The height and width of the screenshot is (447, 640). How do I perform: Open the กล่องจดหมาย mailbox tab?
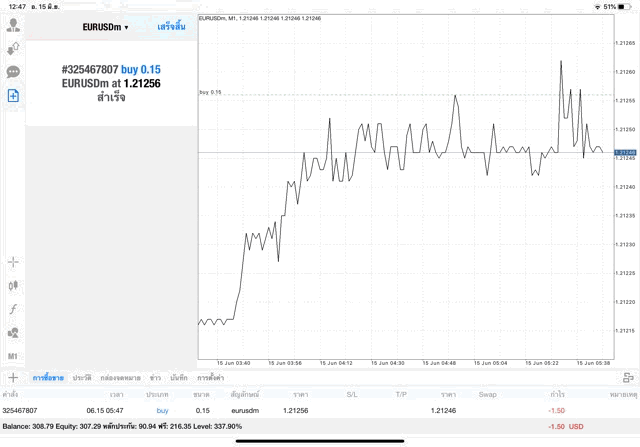coord(120,378)
